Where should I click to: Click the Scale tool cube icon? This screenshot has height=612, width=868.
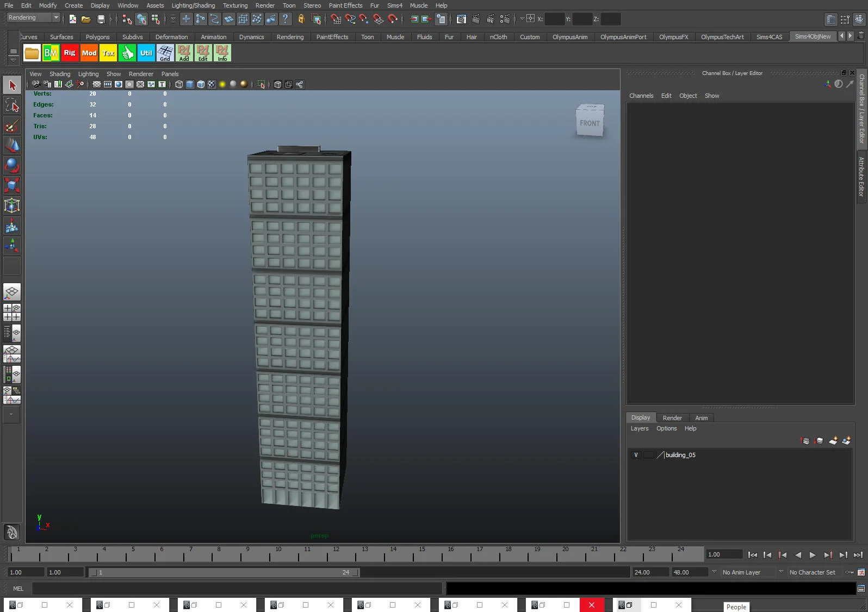tap(12, 185)
